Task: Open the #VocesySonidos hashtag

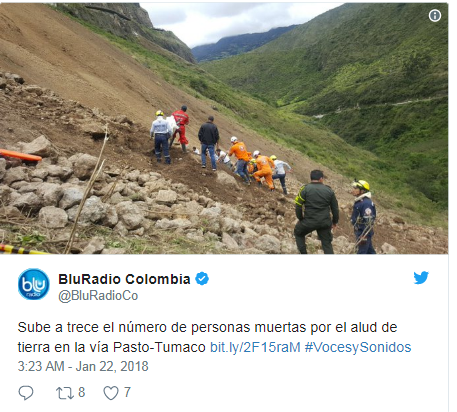Action: click(358, 347)
